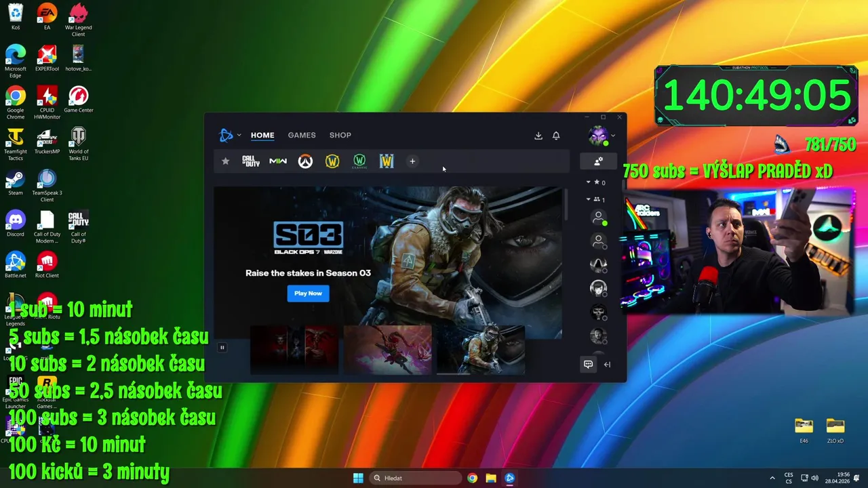Select the E46 folder on desktop

(804, 430)
